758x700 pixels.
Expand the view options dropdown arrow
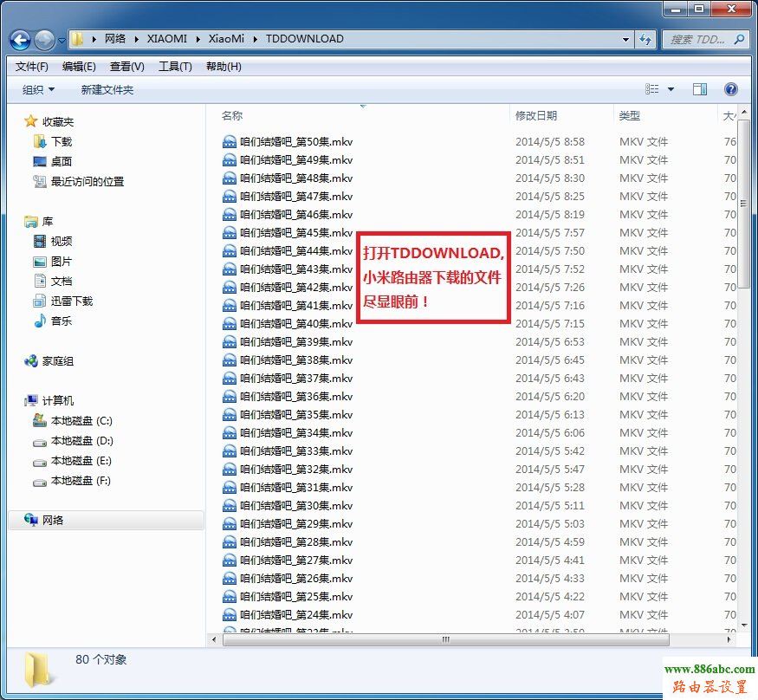(671, 90)
